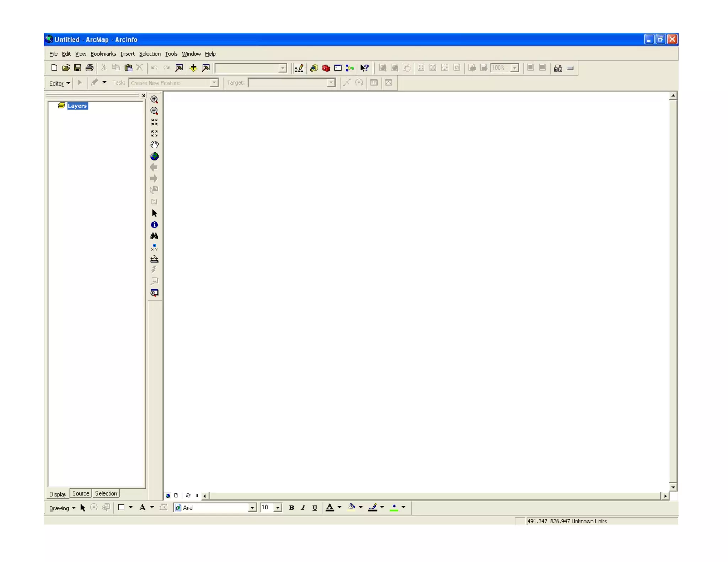Click the Full Extent globe icon

154,156
